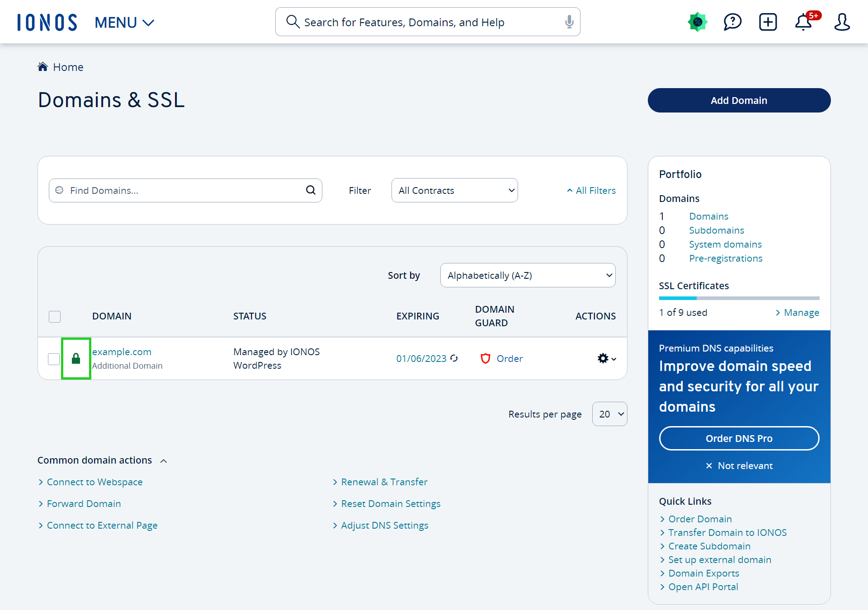Check the example.com row checkbox
The image size is (868, 610).
[x=54, y=359]
